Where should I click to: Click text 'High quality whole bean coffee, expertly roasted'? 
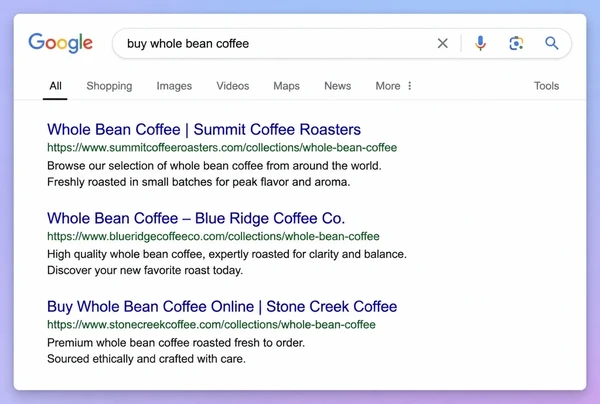(x=168, y=254)
